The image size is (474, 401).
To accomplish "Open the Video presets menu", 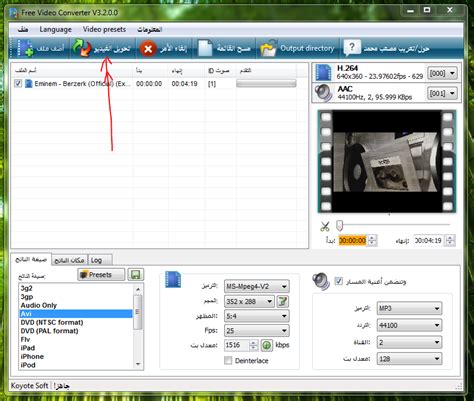I will pos(104,29).
